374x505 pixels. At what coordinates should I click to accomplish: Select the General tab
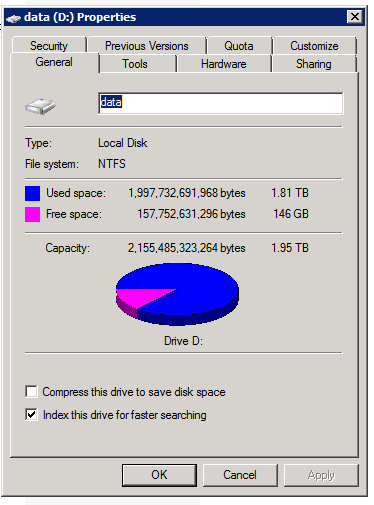tap(54, 62)
